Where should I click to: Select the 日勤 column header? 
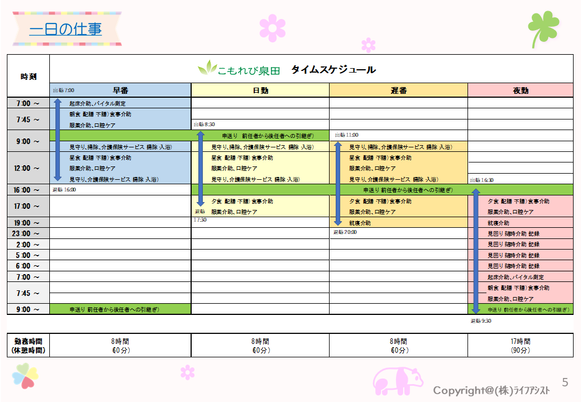pos(260,90)
